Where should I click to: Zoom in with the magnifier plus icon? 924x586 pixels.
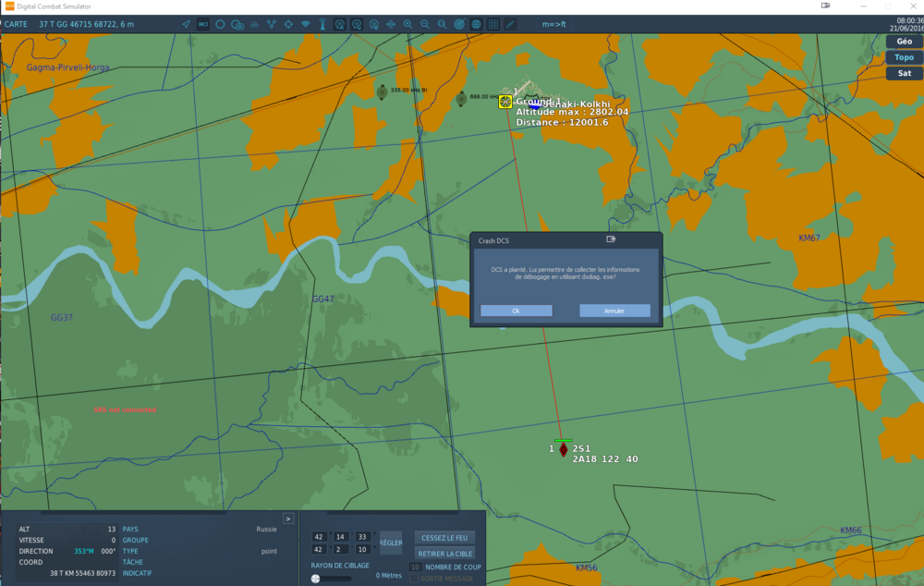click(x=407, y=24)
